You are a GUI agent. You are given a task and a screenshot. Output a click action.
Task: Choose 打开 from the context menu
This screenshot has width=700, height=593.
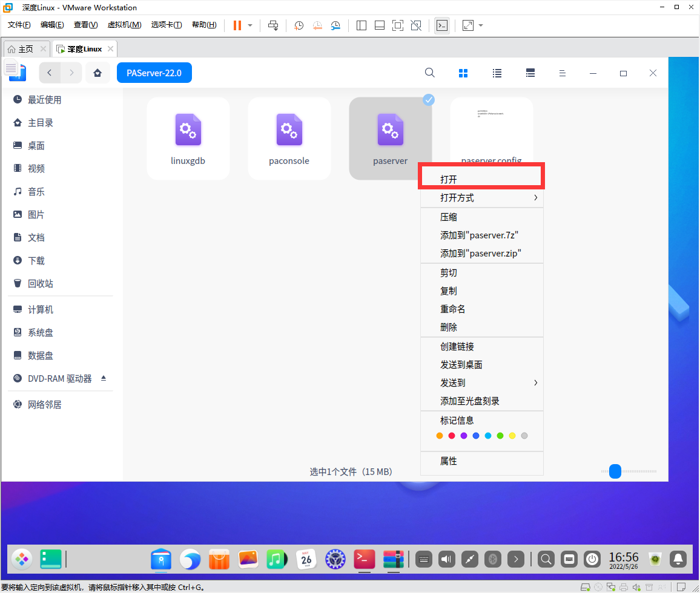pyautogui.click(x=481, y=179)
